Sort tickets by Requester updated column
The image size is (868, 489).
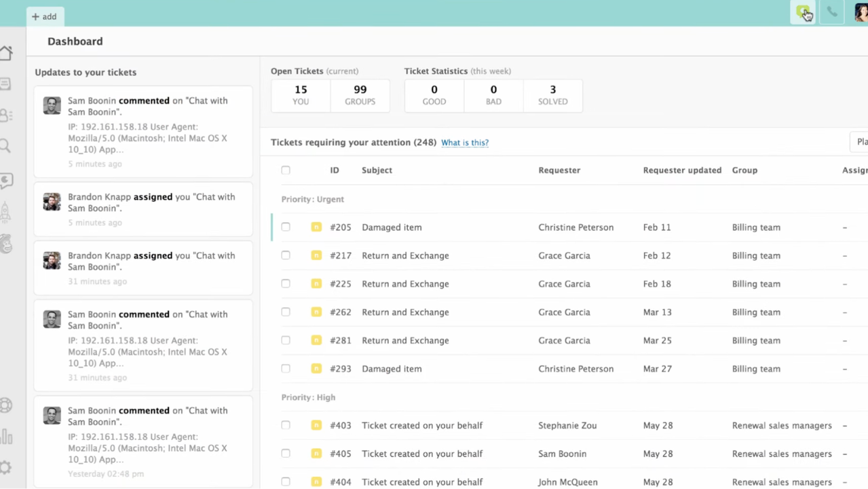click(681, 170)
